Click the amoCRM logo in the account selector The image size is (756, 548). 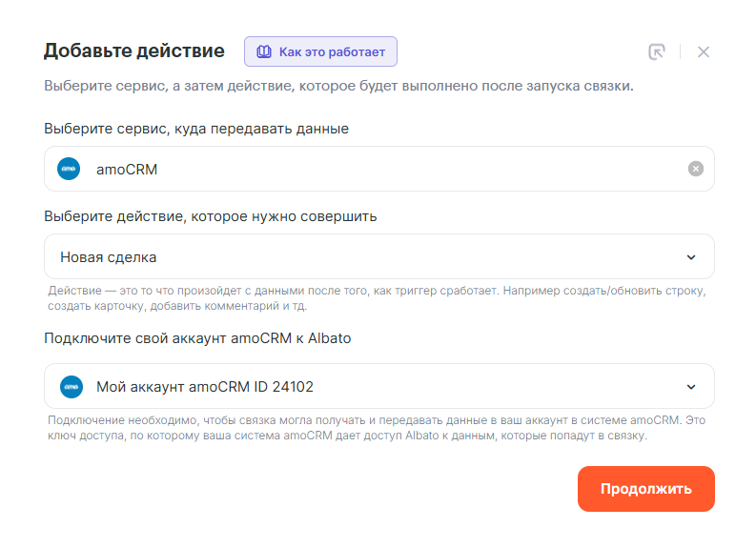tap(72, 386)
